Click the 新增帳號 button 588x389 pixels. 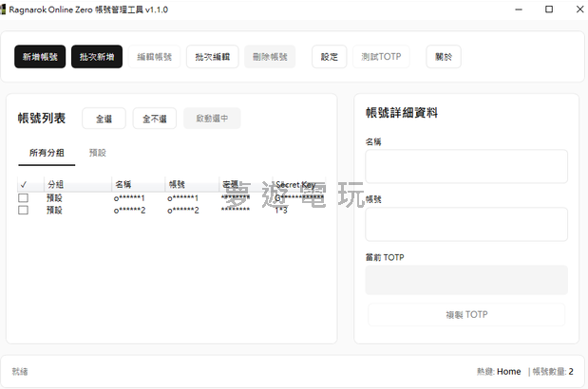pos(41,57)
